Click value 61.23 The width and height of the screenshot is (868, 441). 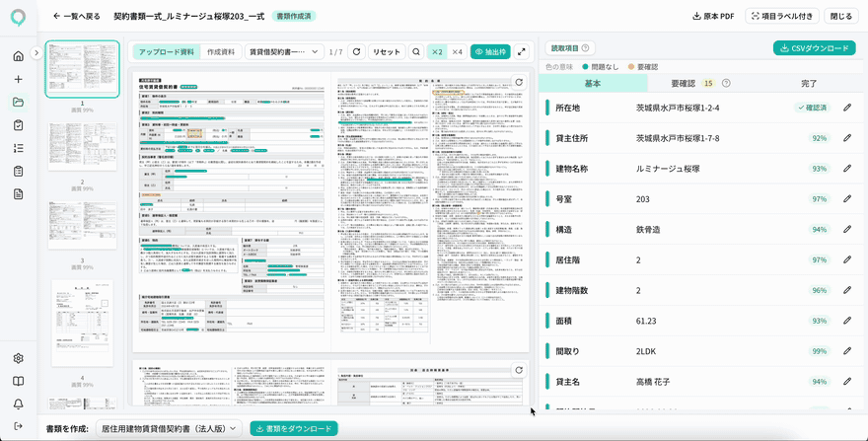pyautogui.click(x=647, y=321)
